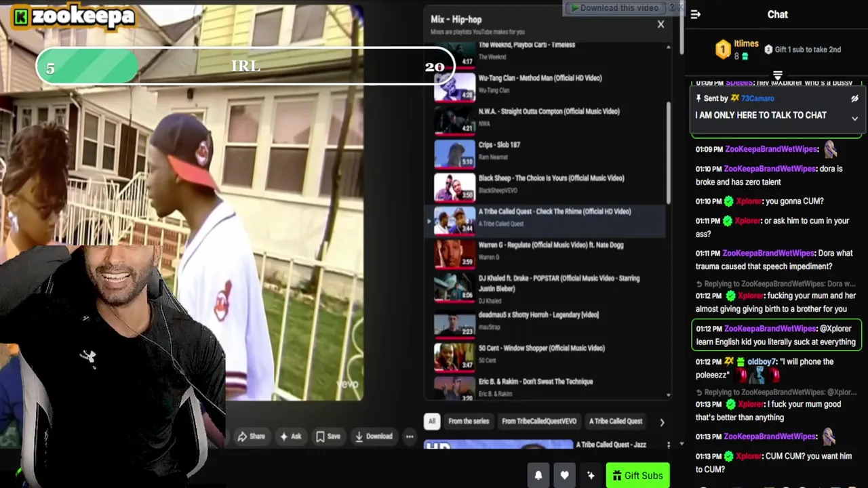868x488 pixels.
Task: Click the Warren G Regulate thumbnail
Action: [x=454, y=253]
